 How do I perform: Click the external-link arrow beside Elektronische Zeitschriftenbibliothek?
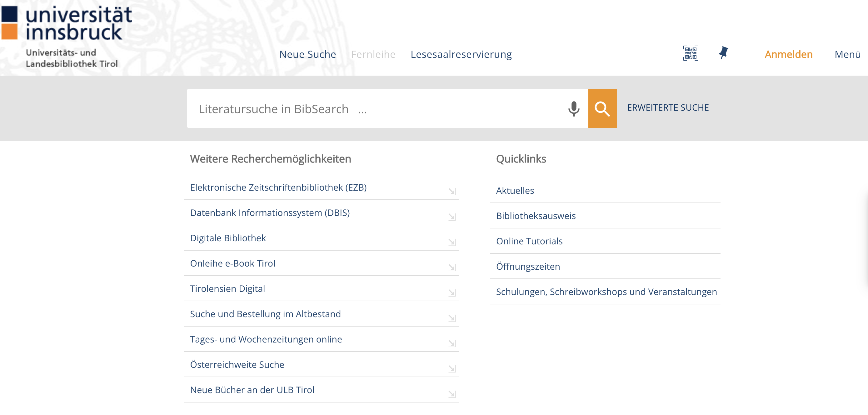click(452, 192)
